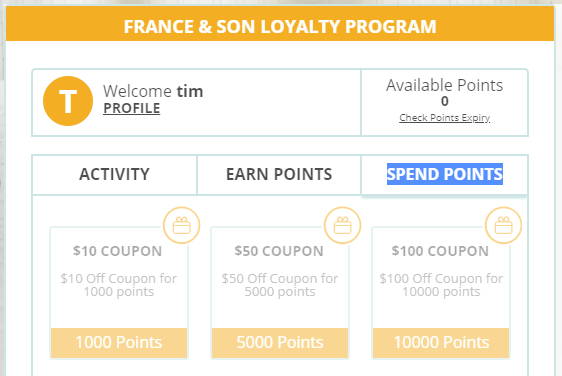Open the PROFILE link

132,108
